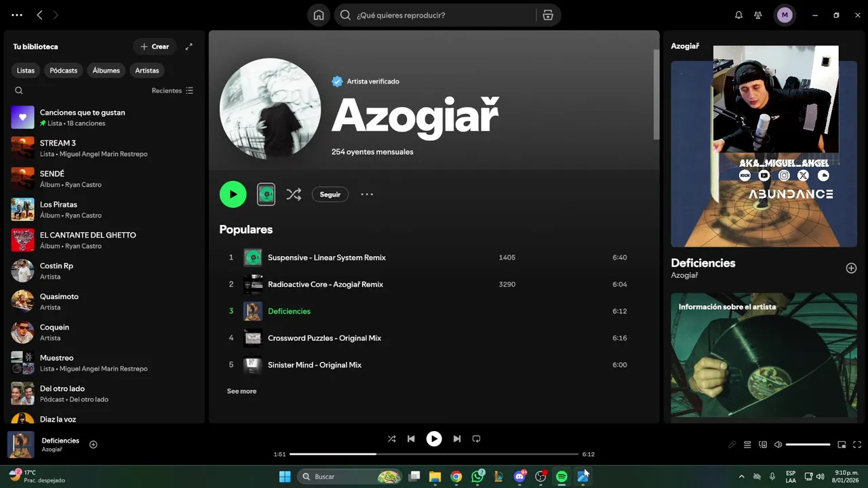Click Now Playing cover thumbnail bottom left
Screen dimensions: 868x488
(x=21, y=445)
